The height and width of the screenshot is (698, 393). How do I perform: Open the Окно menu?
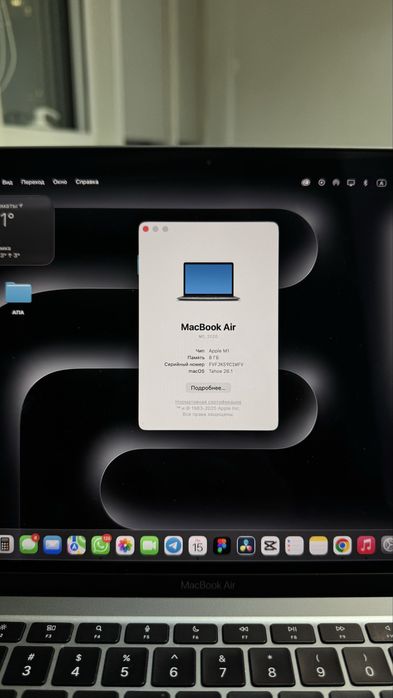(x=60, y=182)
